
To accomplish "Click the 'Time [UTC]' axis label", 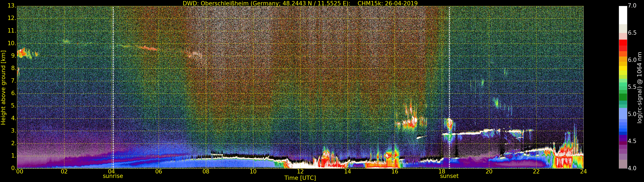I will pos(300,178).
